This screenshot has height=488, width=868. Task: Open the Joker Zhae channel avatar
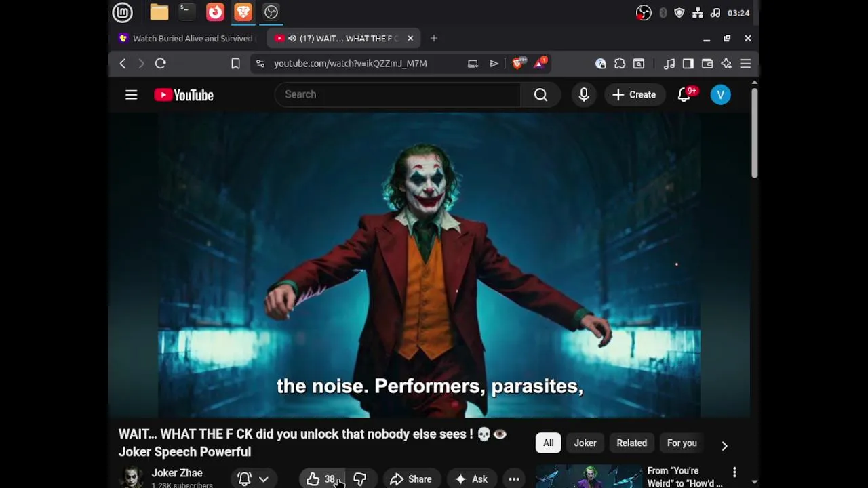132,477
